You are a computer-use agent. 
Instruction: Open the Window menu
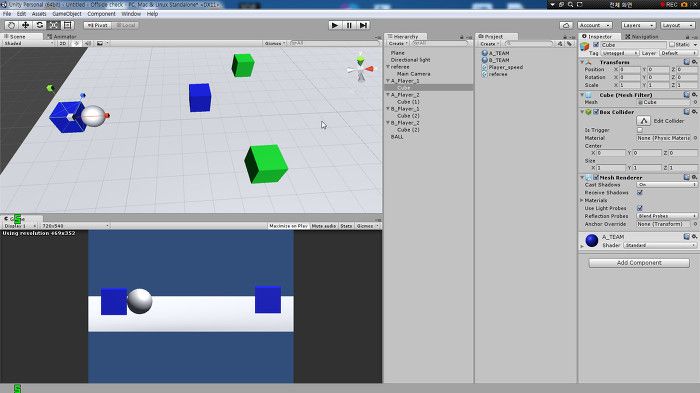[x=131, y=14]
